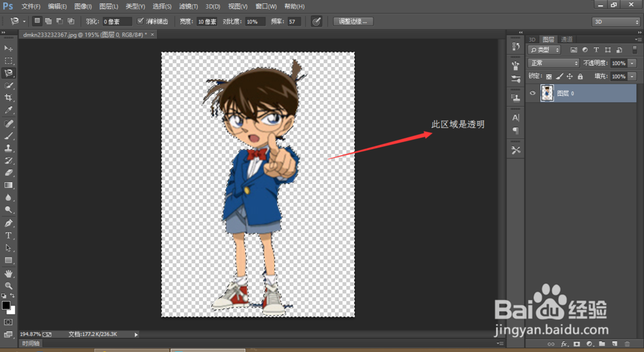
Task: Select the Horizontal Type tool
Action: coord(8,236)
